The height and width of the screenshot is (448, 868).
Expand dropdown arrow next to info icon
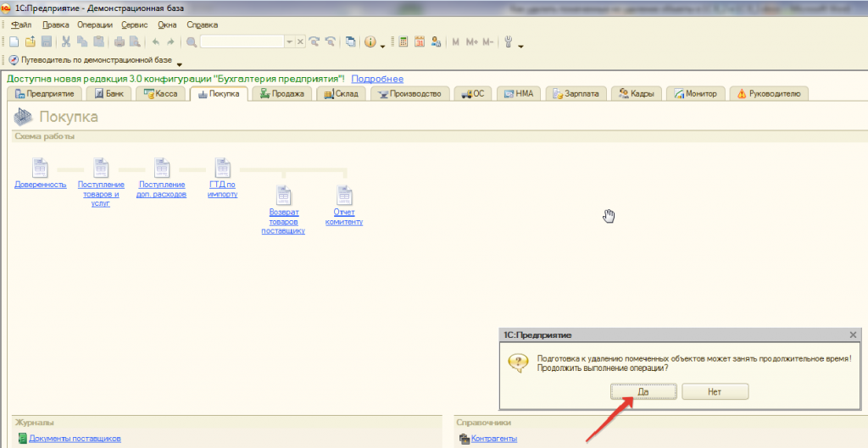382,44
